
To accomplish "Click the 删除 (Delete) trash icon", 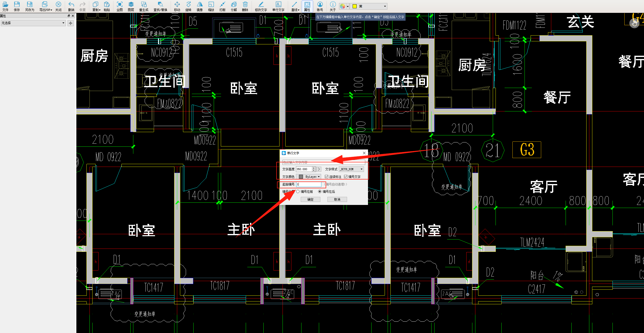I will click(x=245, y=6).
